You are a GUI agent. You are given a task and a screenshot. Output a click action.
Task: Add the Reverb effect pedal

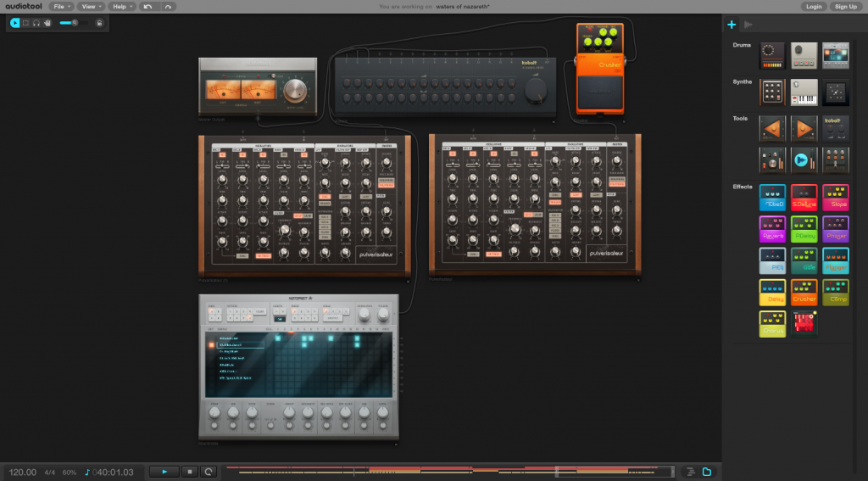click(772, 229)
